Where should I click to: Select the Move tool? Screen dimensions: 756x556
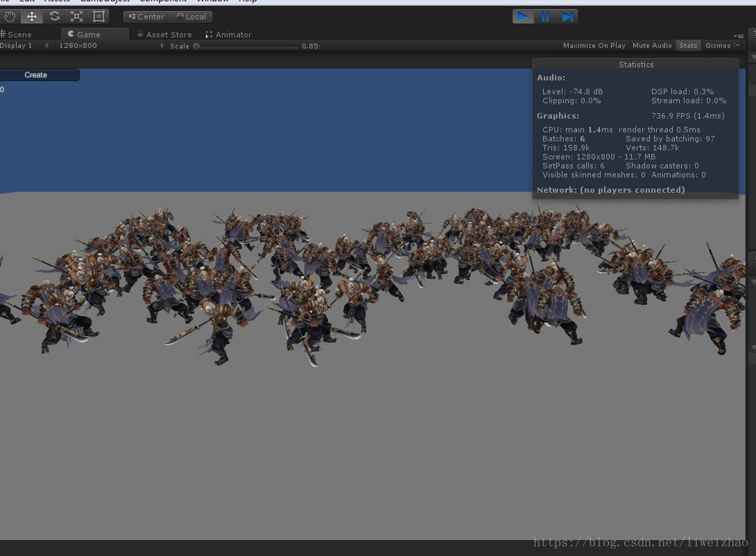[x=32, y=17]
